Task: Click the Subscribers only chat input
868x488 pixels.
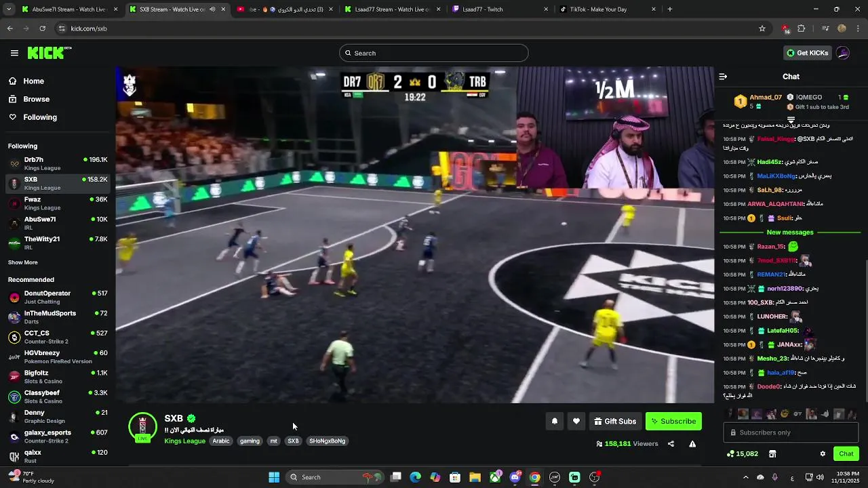Action: click(x=791, y=432)
